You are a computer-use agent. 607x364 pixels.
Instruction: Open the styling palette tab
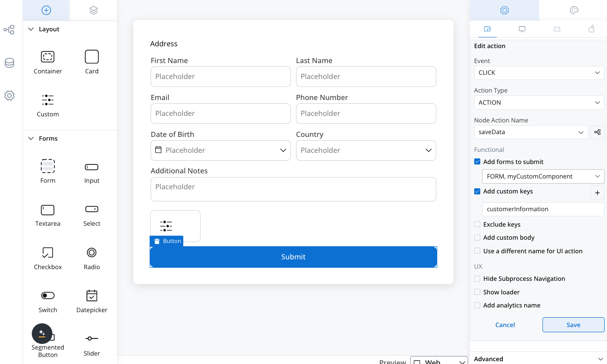574,10
